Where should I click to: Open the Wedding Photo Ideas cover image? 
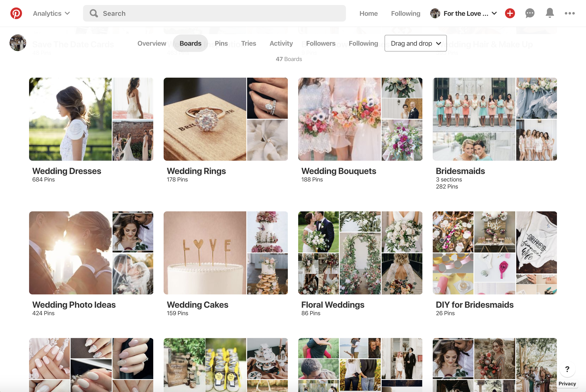coord(91,253)
